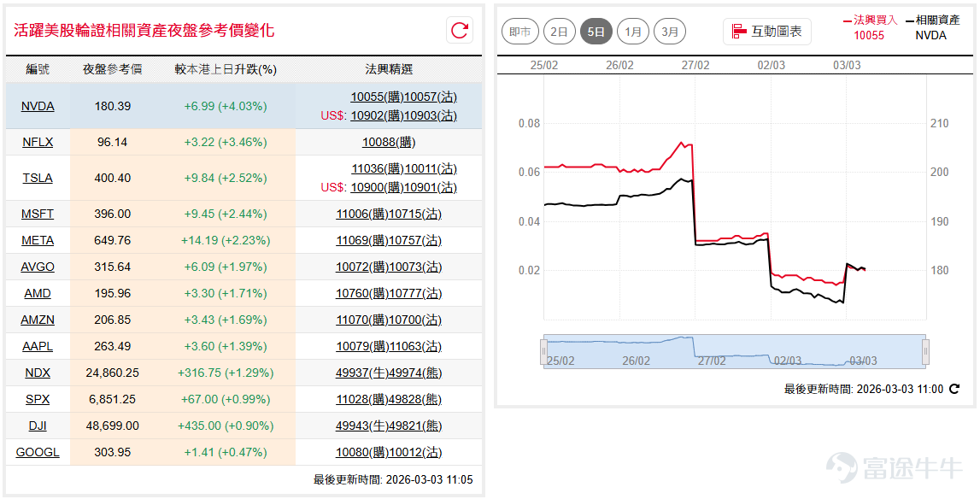The height and width of the screenshot is (499, 980).
Task: Open the 互動圖表 interactive chart
Action: coord(767,32)
